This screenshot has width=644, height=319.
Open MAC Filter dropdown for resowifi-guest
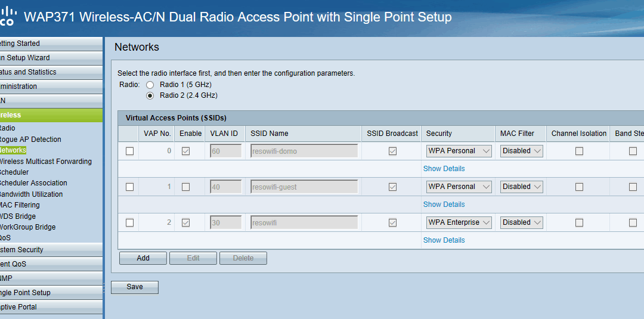coord(522,187)
